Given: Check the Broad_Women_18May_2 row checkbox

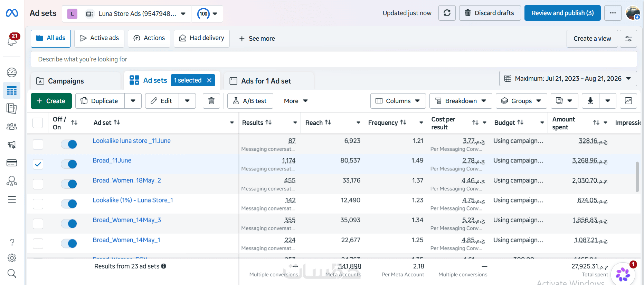Looking at the screenshot, I should pos(38,184).
